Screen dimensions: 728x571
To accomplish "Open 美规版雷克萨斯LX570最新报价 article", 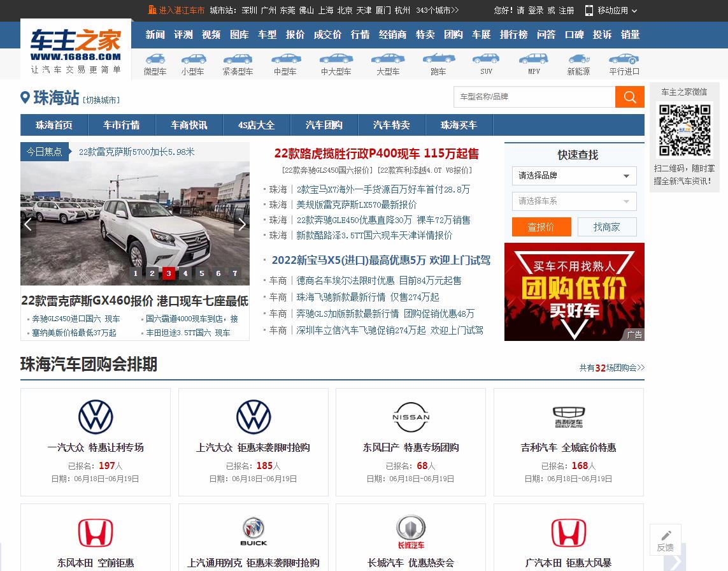I will pos(357,205).
